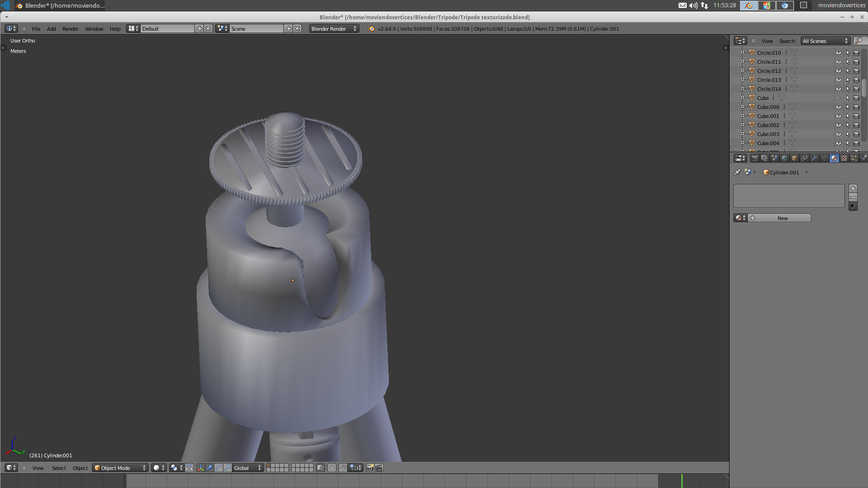Hide Circle.010 with its eye icon
The height and width of the screenshot is (488, 868).
coord(839,53)
